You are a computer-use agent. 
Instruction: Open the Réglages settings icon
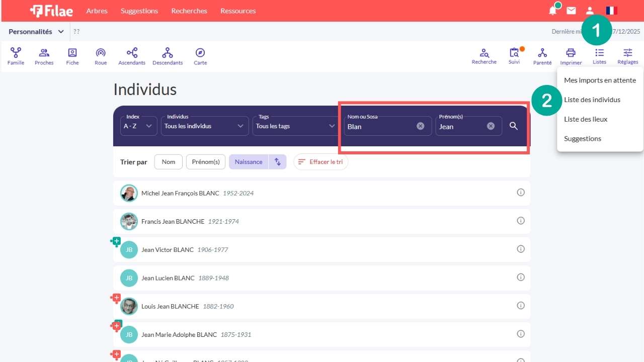click(627, 56)
